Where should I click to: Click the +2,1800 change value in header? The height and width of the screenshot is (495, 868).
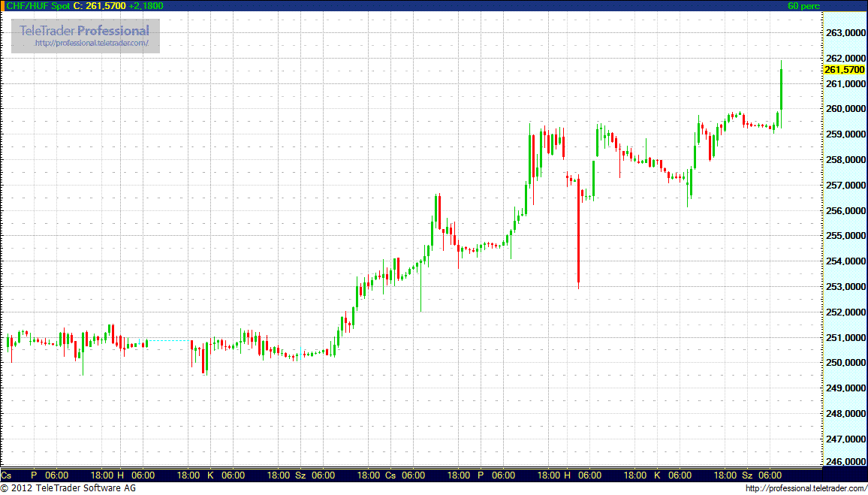(x=146, y=5)
